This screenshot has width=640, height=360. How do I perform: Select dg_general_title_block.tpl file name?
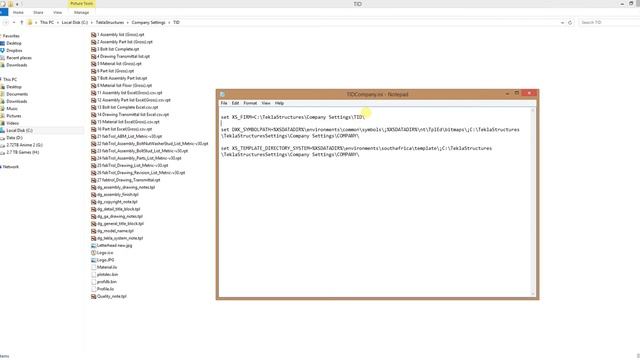tap(120, 224)
